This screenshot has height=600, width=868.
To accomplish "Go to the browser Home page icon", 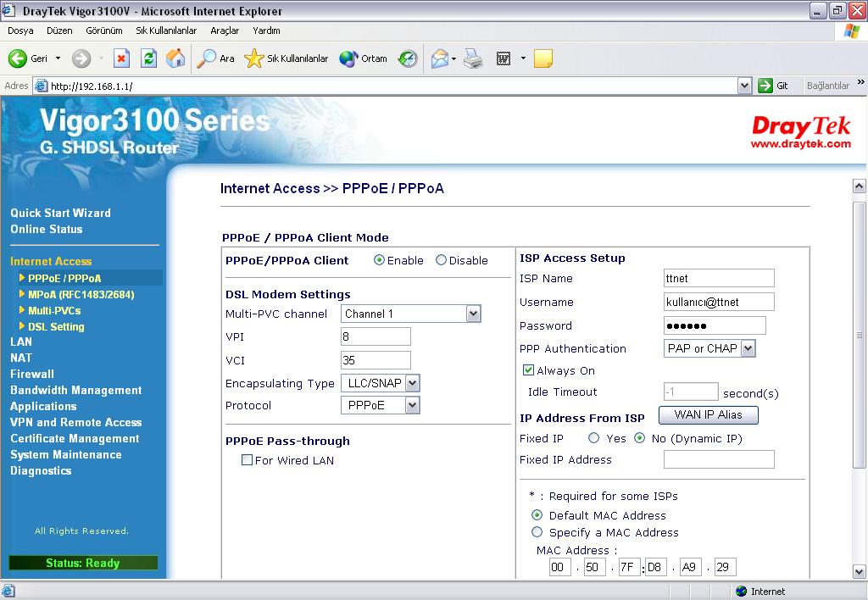I will pos(175,58).
